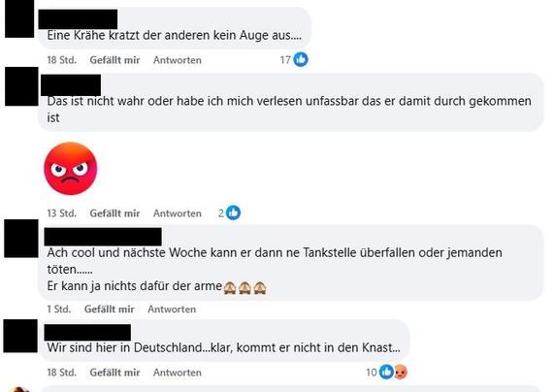Open redacted author name on Deutschland comment
Screen dimensions: 554x392
pos(87,333)
